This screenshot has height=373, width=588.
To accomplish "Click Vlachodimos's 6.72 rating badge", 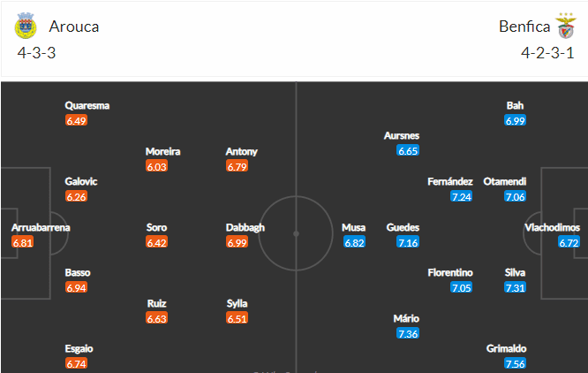I will point(569,242).
